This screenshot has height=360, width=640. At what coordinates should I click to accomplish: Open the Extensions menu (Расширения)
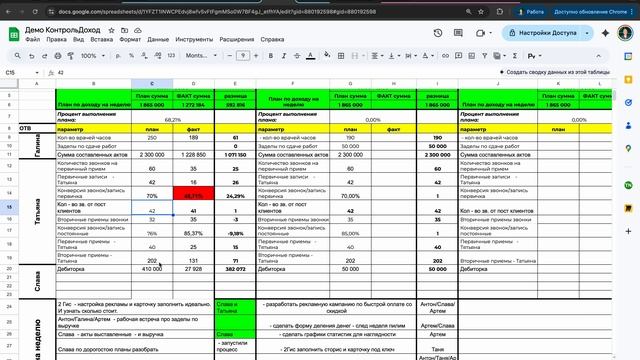coord(237,40)
